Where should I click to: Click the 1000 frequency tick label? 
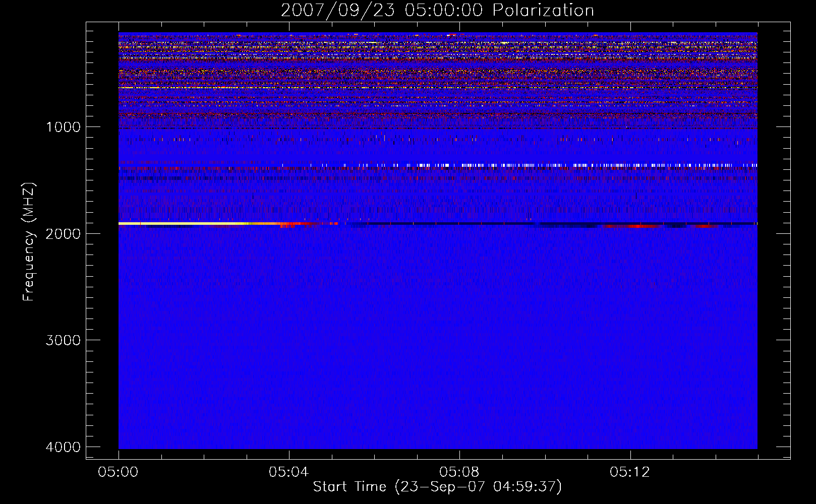tap(63, 127)
